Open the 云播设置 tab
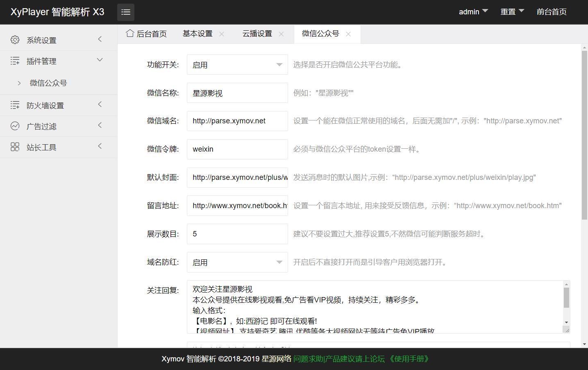 point(257,34)
